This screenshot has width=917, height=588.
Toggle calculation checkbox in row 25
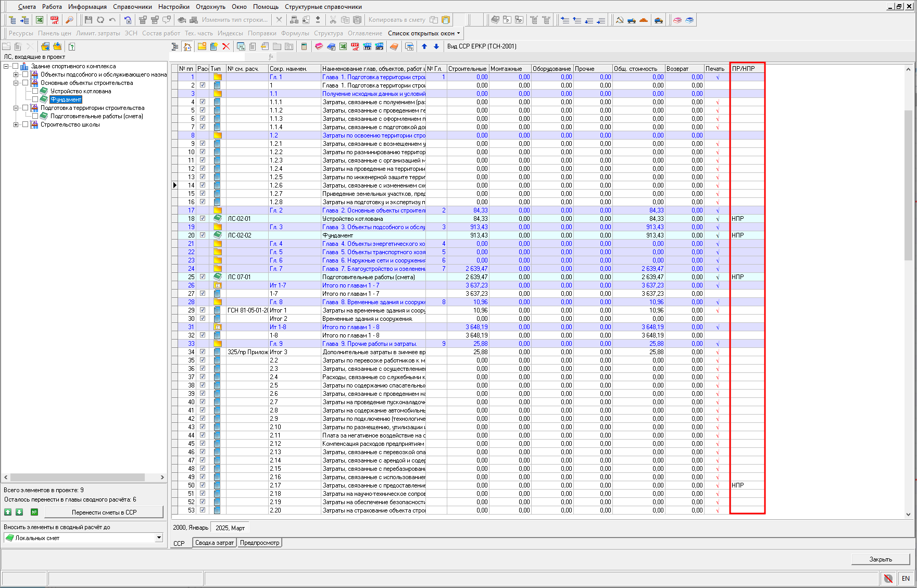coord(203,277)
